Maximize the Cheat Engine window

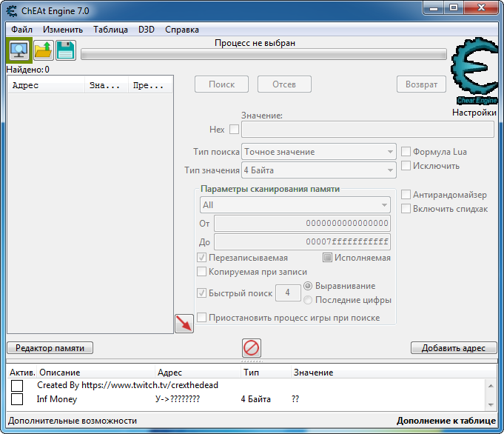pos(454,8)
